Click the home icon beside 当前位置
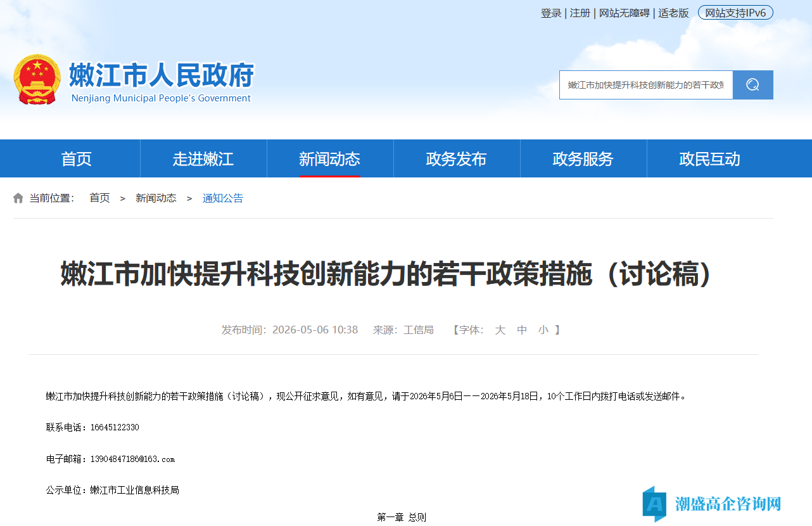This screenshot has height=526, width=812. coord(18,198)
